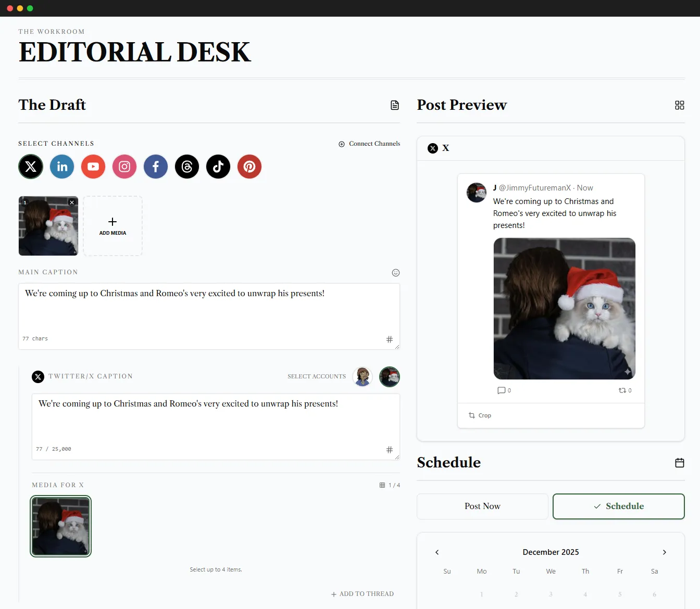The width and height of the screenshot is (700, 609).
Task: Open the calendar icon beside Schedule
Action: click(x=679, y=462)
